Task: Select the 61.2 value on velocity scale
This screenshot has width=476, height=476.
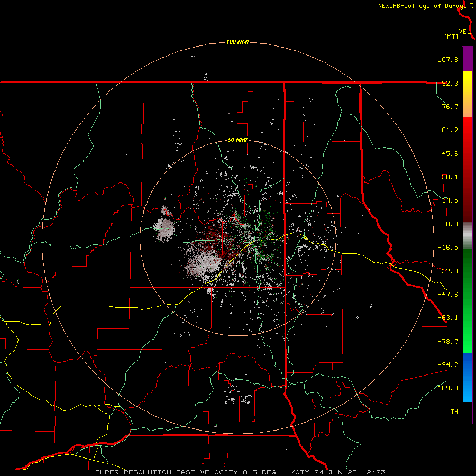Action: tap(450, 130)
